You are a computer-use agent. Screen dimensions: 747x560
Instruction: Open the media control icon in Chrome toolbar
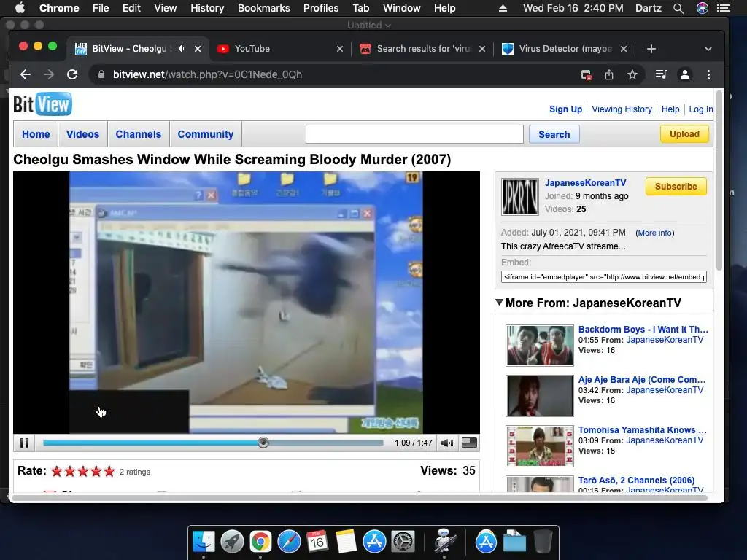(661, 74)
